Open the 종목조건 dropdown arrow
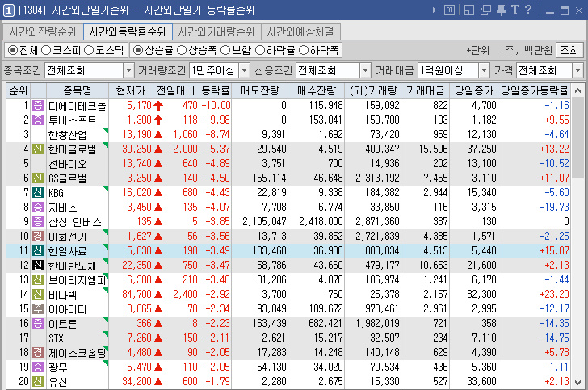Viewport: 588px width, 390px height. point(128,70)
